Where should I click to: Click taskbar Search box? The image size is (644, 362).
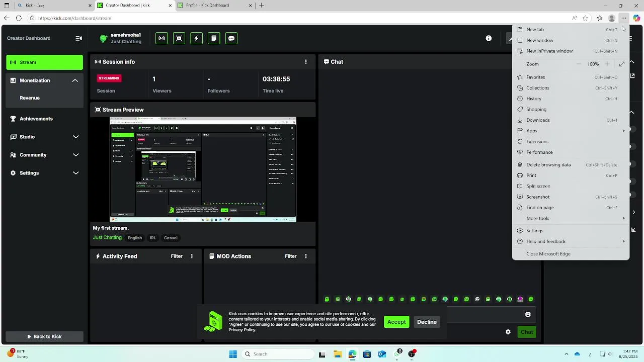coord(277,354)
